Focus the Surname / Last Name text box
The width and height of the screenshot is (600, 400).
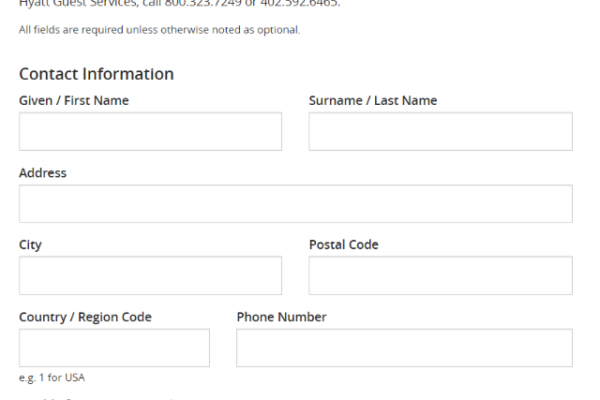(440, 131)
